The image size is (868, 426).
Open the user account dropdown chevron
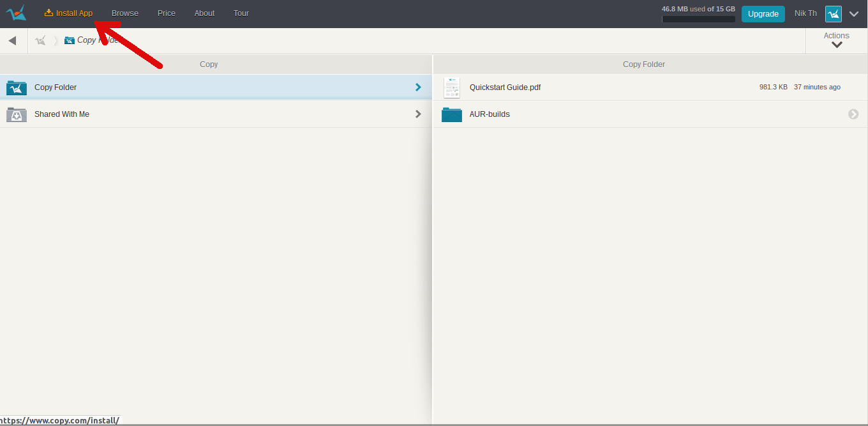854,14
